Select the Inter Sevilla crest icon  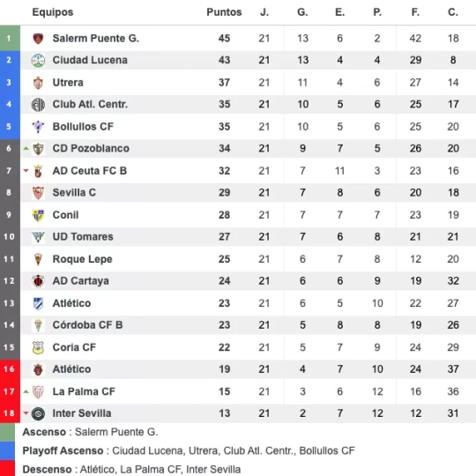(x=38, y=413)
